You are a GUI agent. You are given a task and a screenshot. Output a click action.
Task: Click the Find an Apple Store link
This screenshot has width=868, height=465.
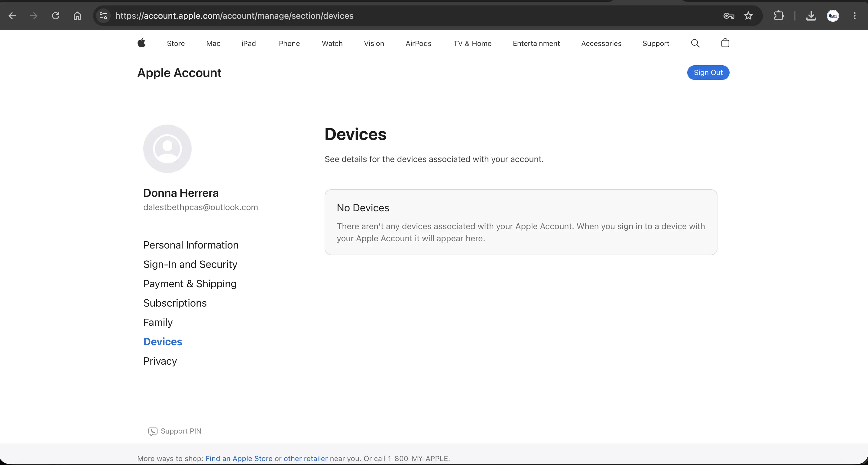(239, 459)
